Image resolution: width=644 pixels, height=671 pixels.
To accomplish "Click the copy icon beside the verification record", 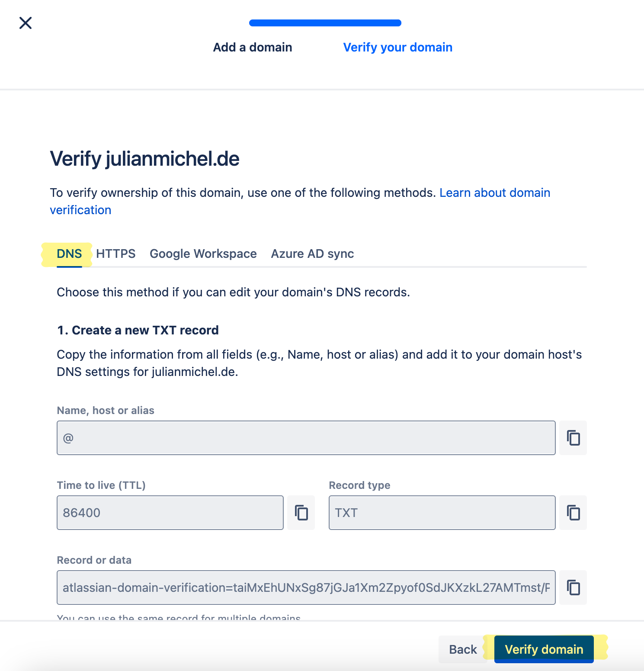I will click(x=573, y=588).
